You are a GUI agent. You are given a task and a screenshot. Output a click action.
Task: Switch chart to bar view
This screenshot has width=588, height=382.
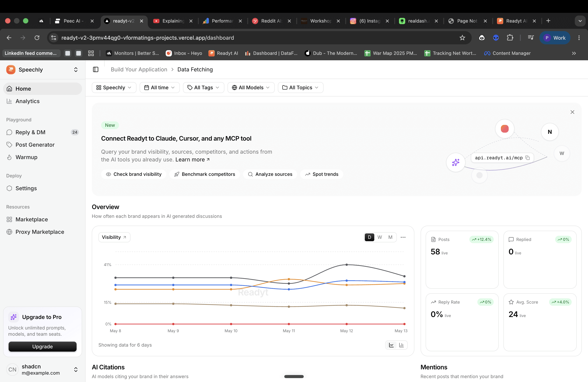[x=402, y=345]
